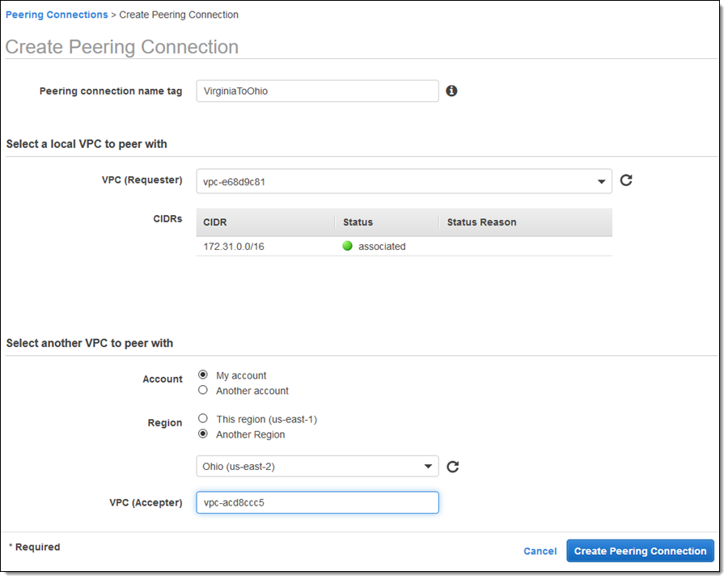
Task: Choose the Another account option
Action: [203, 391]
